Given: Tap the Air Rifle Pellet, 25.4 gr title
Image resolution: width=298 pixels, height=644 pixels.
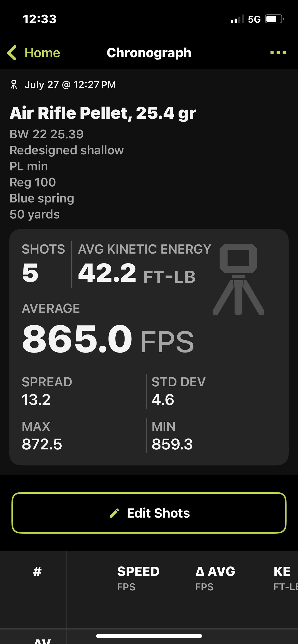Looking at the screenshot, I should [103, 113].
